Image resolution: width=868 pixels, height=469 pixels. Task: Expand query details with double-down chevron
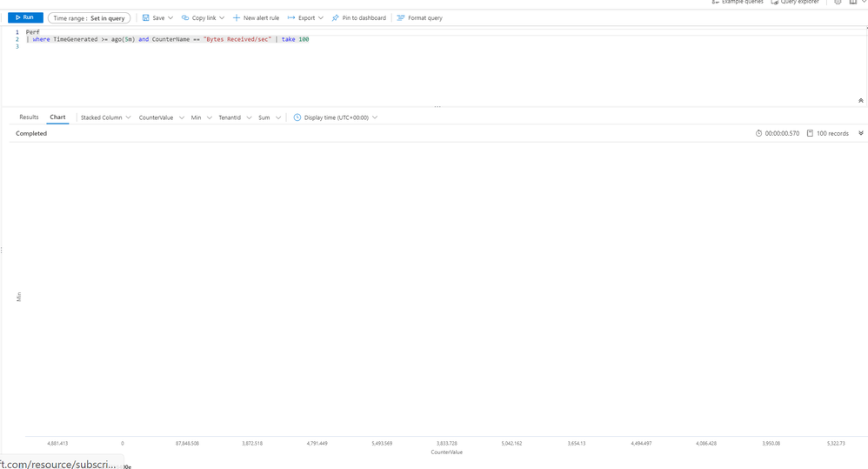(861, 133)
